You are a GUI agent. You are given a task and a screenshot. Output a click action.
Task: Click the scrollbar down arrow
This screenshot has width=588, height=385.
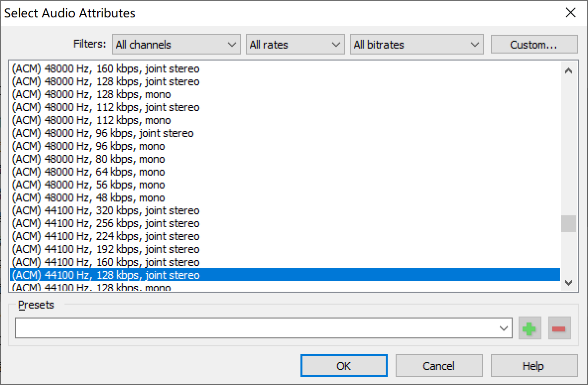[x=569, y=283]
